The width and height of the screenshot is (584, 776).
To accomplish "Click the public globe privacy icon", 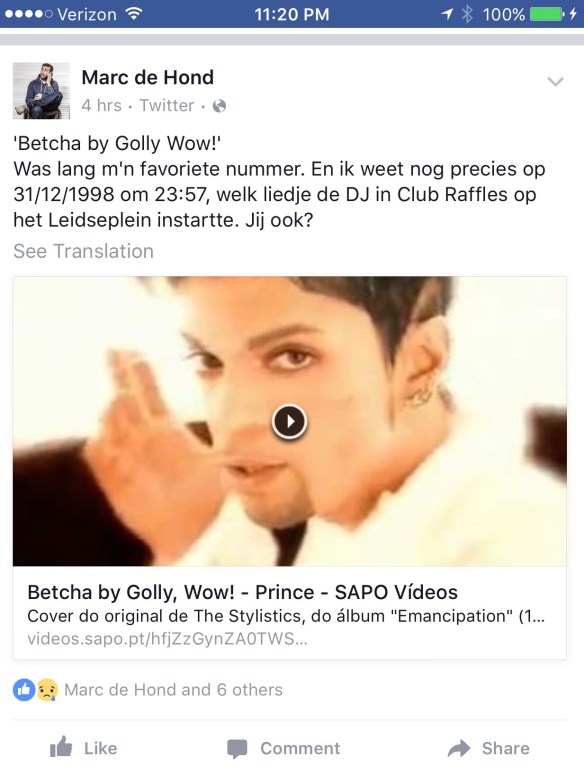I will (219, 106).
